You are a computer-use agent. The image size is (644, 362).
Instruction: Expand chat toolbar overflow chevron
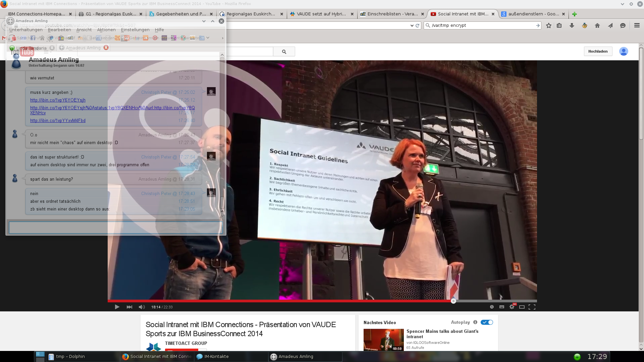[x=223, y=38]
